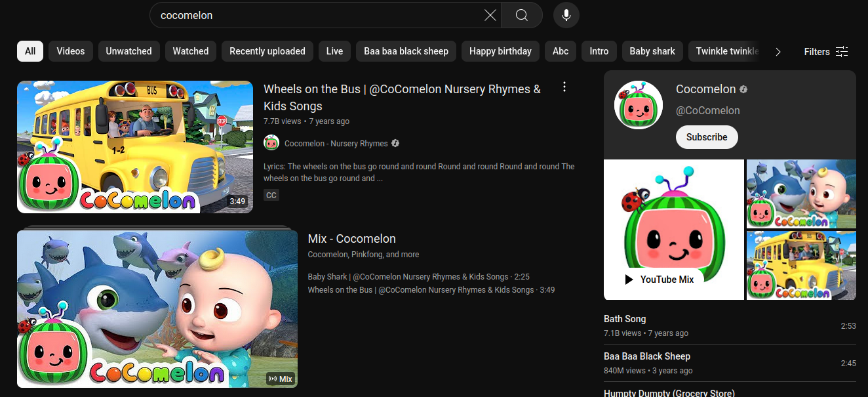Select the All filter chip
868x397 pixels.
(x=30, y=51)
